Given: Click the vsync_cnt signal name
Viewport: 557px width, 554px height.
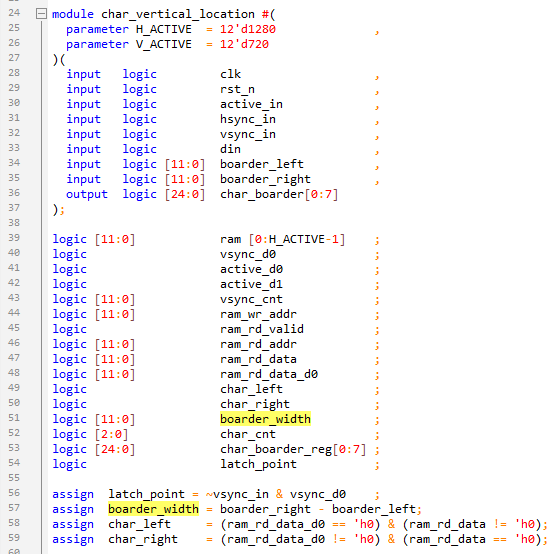Looking at the screenshot, I should [252, 299].
